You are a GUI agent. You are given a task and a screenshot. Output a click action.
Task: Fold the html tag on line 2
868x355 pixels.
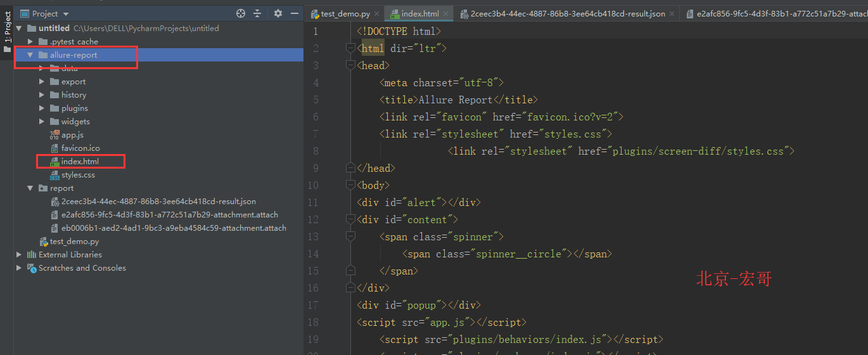point(350,48)
